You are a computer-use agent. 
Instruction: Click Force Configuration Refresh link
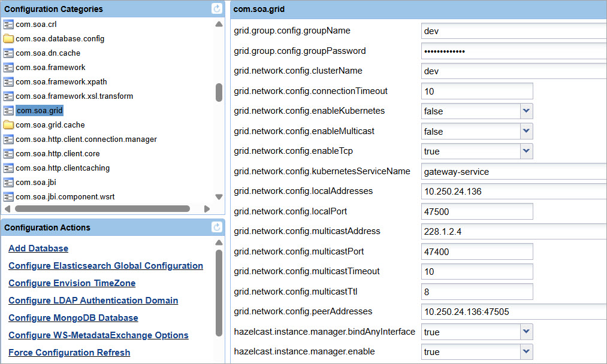pos(69,353)
